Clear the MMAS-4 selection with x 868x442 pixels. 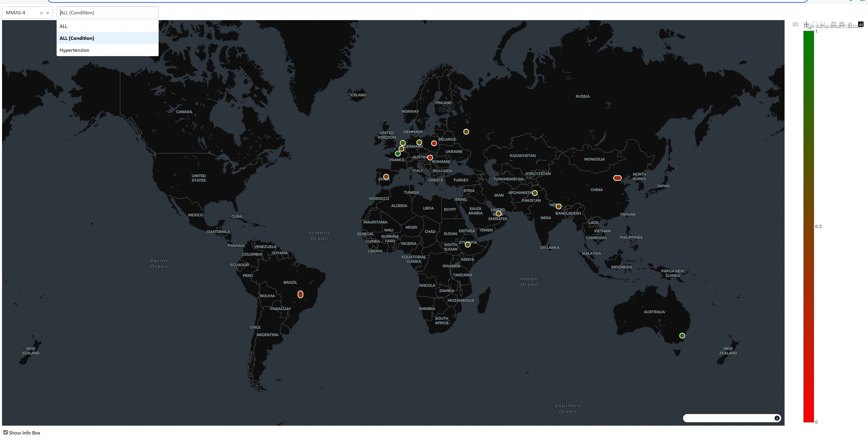(x=41, y=13)
